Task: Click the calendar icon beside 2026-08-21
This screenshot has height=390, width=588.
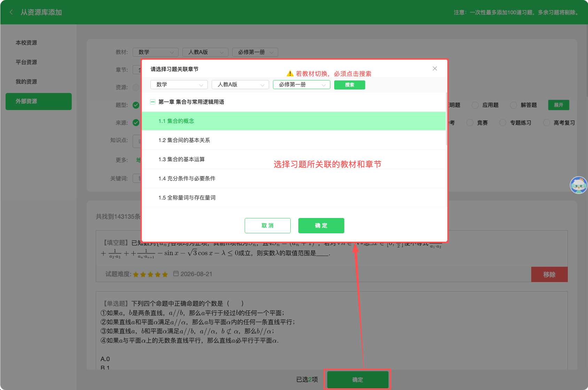Action: (x=176, y=274)
